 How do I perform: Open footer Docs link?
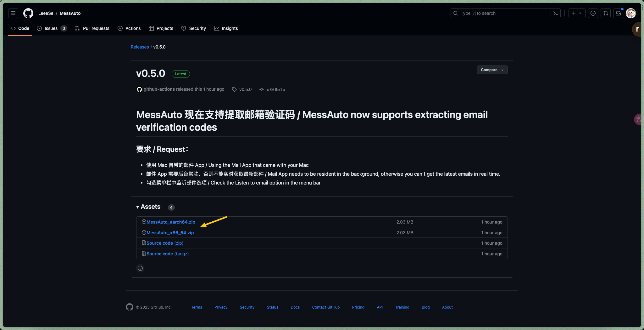(295, 307)
